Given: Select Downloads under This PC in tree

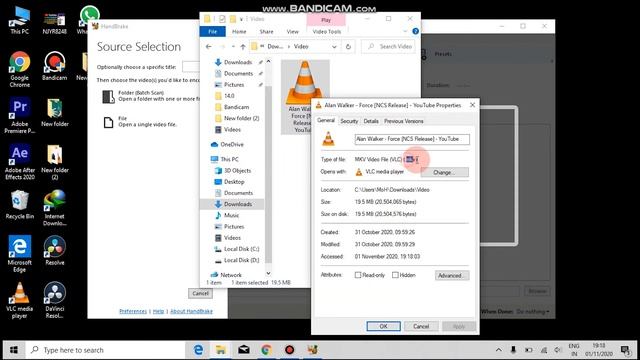Looking at the screenshot, I should pos(238,204).
